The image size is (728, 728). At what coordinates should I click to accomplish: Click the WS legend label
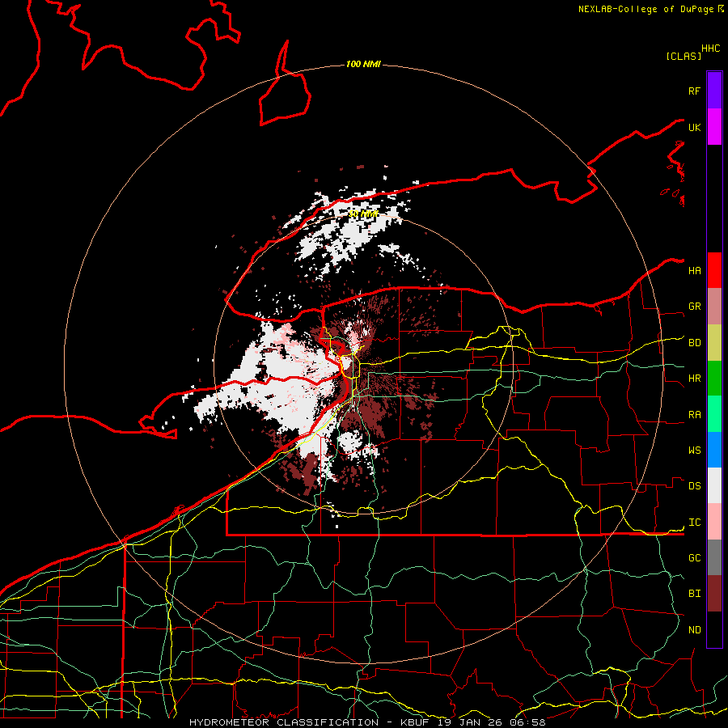pos(694,451)
